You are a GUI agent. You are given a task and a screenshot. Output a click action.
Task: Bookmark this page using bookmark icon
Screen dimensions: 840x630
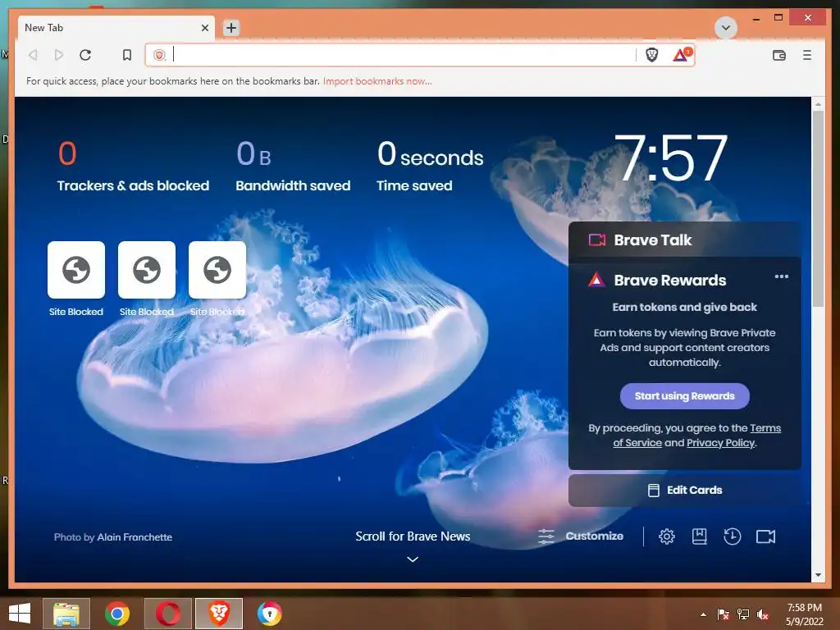point(127,55)
